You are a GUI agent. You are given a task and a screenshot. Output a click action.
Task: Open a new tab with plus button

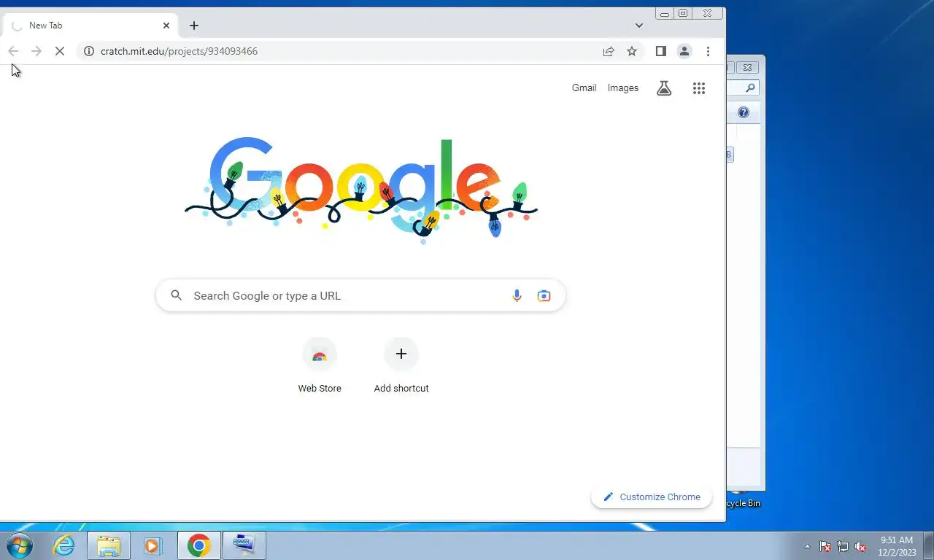coord(194,26)
